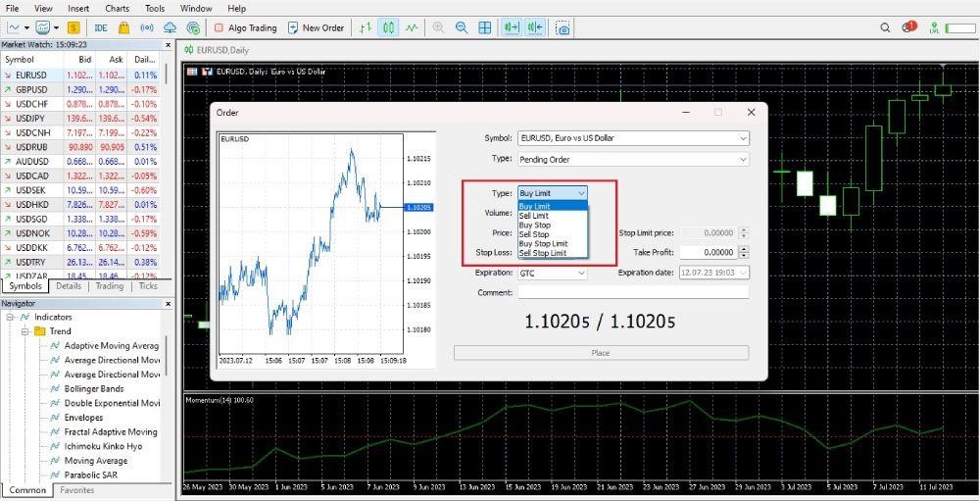The height and width of the screenshot is (501, 980).
Task: Increase Take Profit value with stepper
Action: click(x=744, y=249)
